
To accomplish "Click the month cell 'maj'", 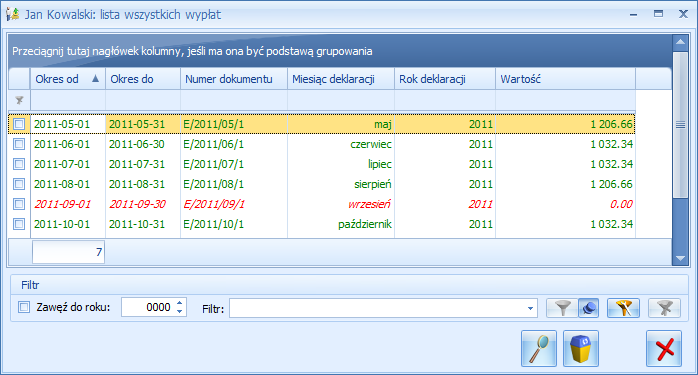I will (x=383, y=124).
